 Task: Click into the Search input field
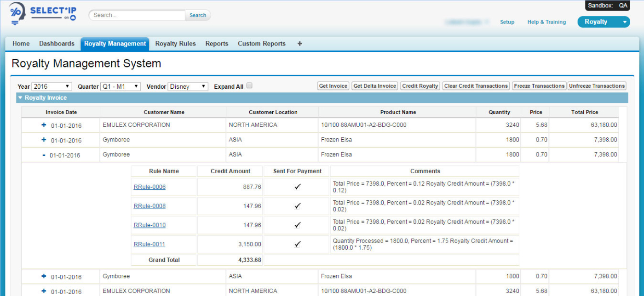(x=137, y=15)
